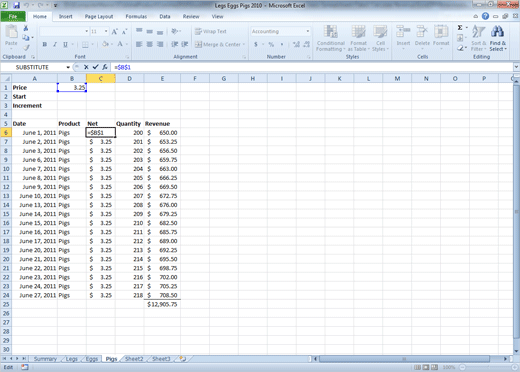Switch to the Review tab
Image resolution: width=520 pixels, height=372 pixels.
coord(191,16)
